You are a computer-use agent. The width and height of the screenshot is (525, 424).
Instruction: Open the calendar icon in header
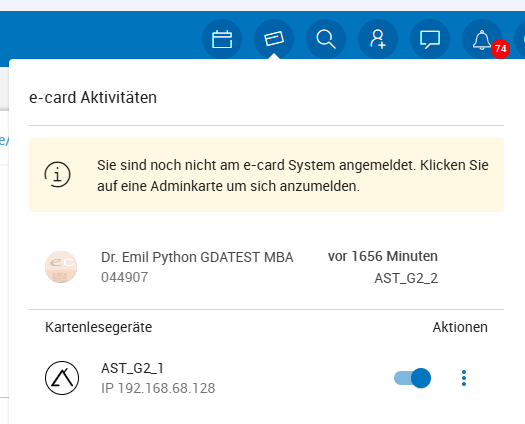[222, 39]
